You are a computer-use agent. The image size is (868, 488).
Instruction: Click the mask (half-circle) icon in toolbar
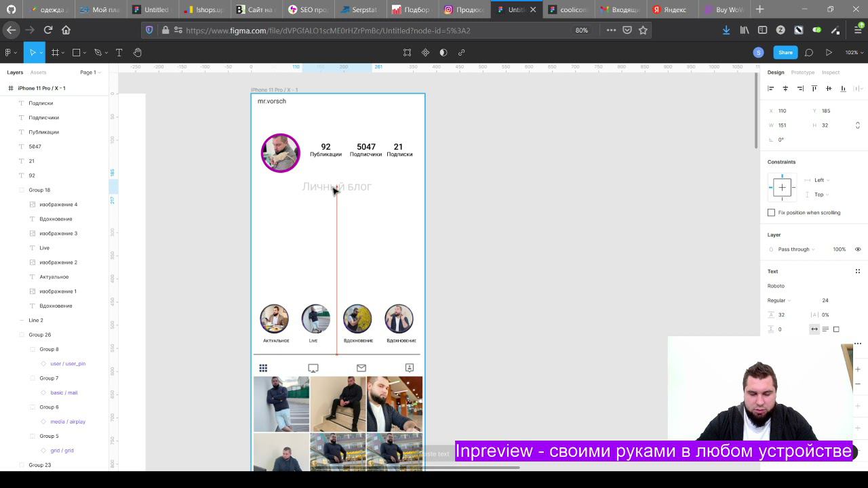[x=443, y=52]
